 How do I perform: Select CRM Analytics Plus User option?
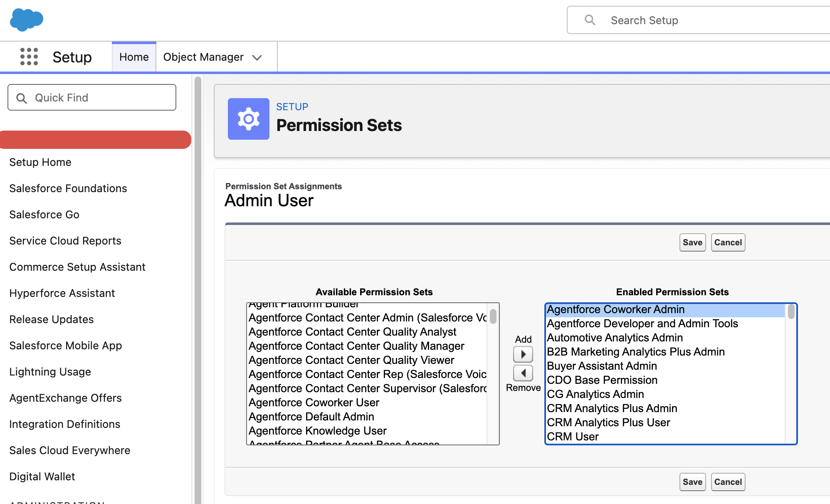click(665, 422)
